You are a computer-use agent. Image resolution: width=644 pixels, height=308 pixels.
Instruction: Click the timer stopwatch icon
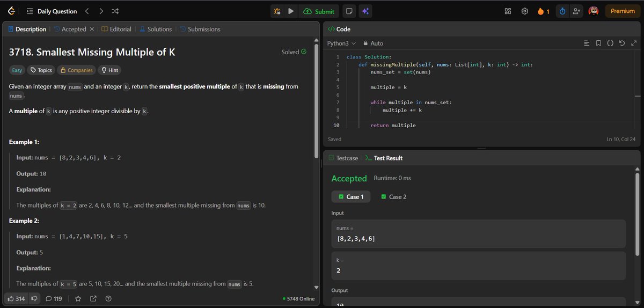coord(562,11)
